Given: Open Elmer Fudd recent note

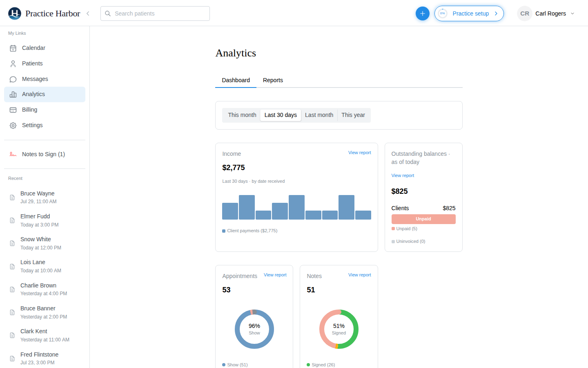Looking at the screenshot, I should (x=45, y=220).
